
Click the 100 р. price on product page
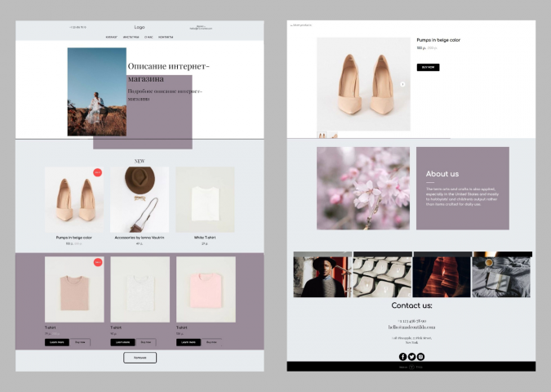click(x=421, y=48)
